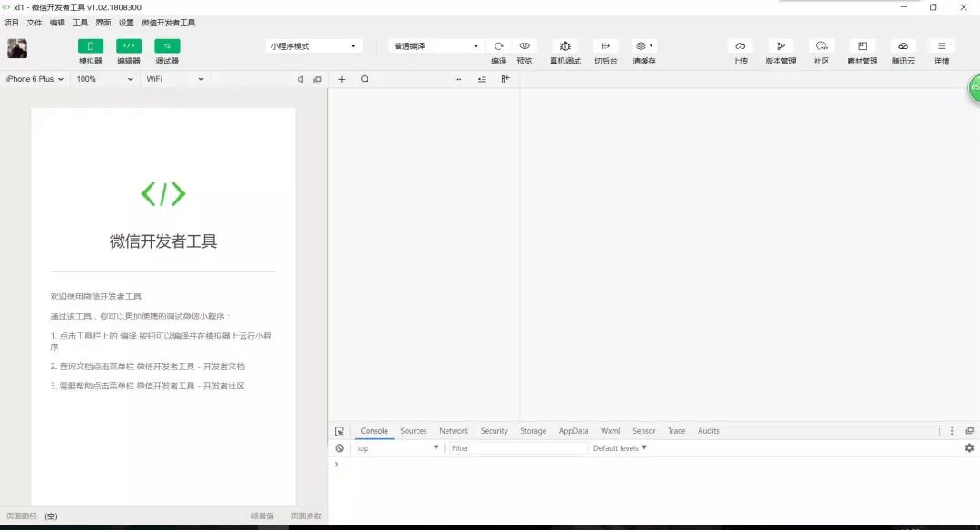Open the iPhone 6 Plus device dropdown
Viewport: 980px width, 530px height.
click(34, 79)
